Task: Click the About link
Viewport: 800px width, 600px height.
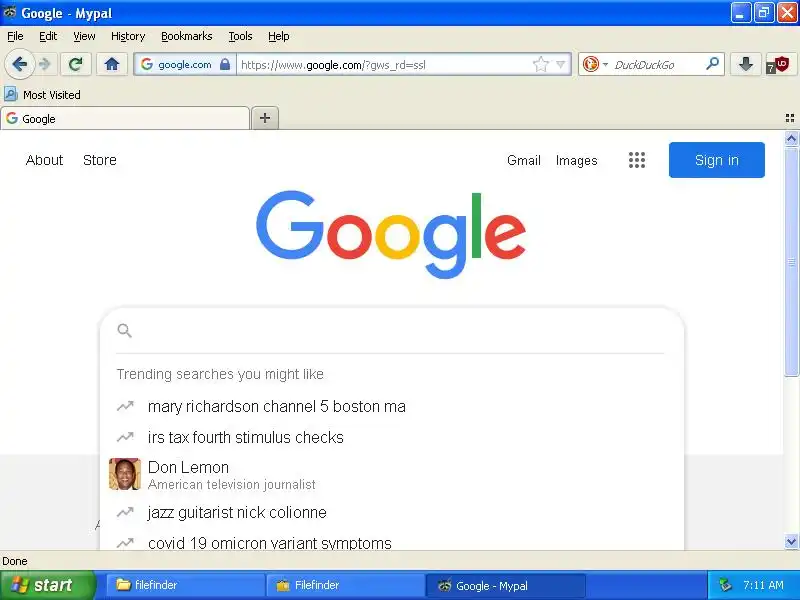Action: 44,160
